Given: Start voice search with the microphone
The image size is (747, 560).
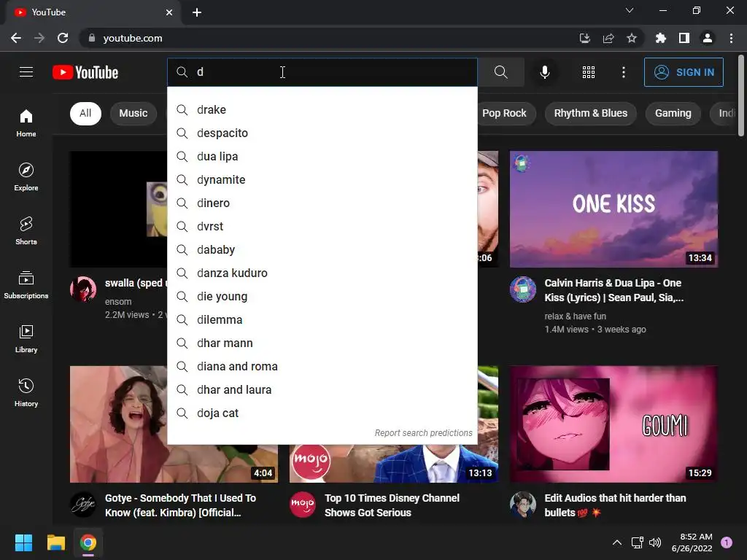Looking at the screenshot, I should (x=544, y=72).
